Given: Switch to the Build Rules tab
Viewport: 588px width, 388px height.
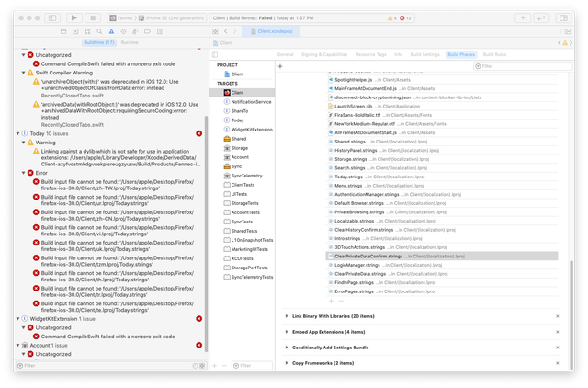Looking at the screenshot, I should pyautogui.click(x=494, y=55).
